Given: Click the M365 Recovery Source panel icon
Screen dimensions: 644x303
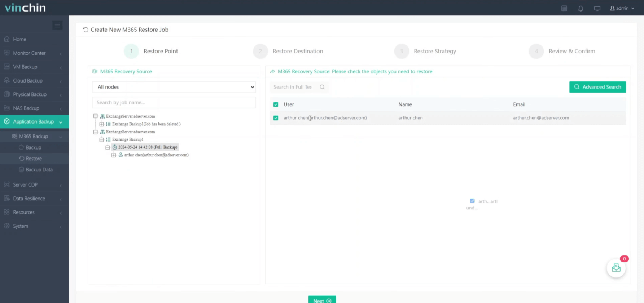Looking at the screenshot, I should tap(95, 71).
